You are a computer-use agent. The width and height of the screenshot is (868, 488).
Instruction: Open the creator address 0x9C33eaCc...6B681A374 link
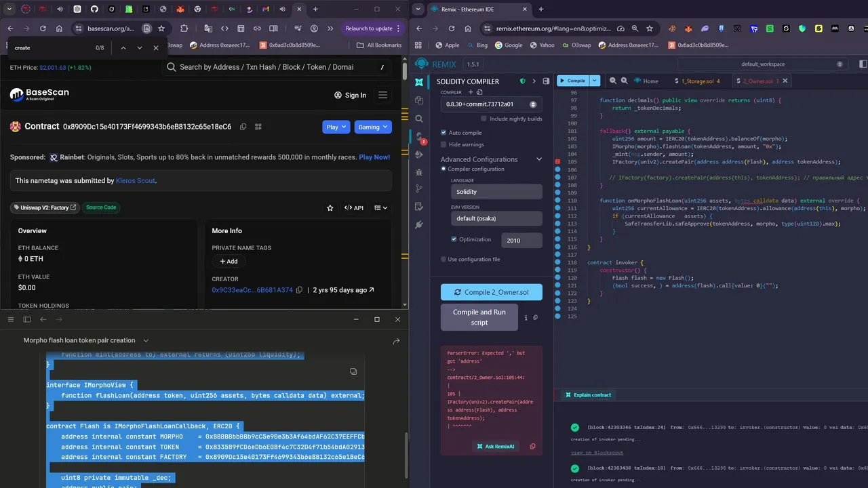(x=252, y=290)
